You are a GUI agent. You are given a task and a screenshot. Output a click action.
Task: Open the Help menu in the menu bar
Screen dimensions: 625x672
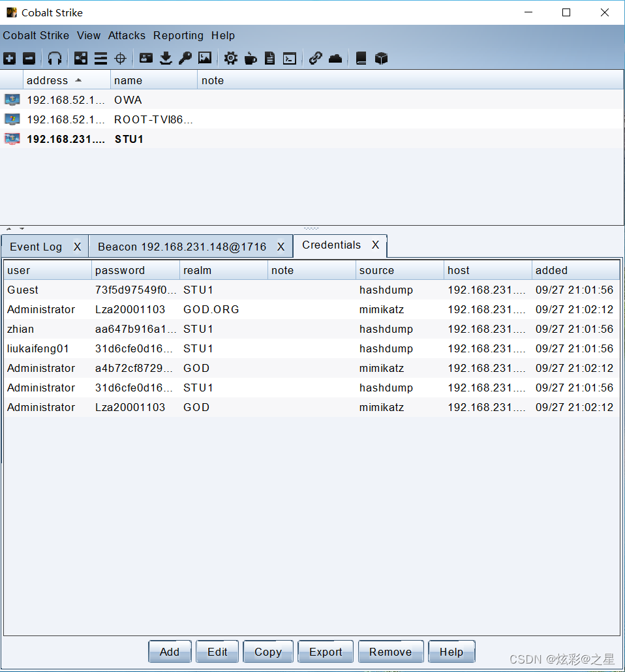click(x=223, y=36)
